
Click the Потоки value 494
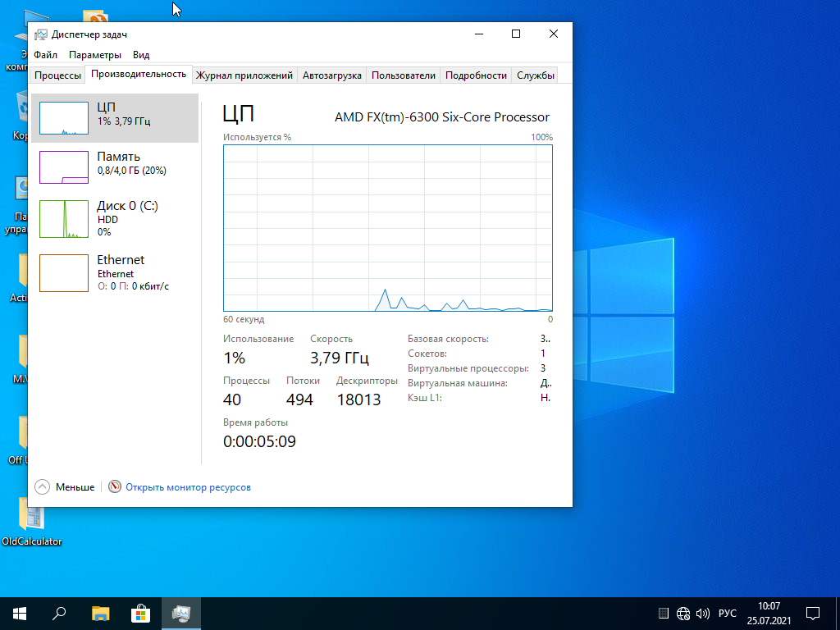(x=299, y=399)
